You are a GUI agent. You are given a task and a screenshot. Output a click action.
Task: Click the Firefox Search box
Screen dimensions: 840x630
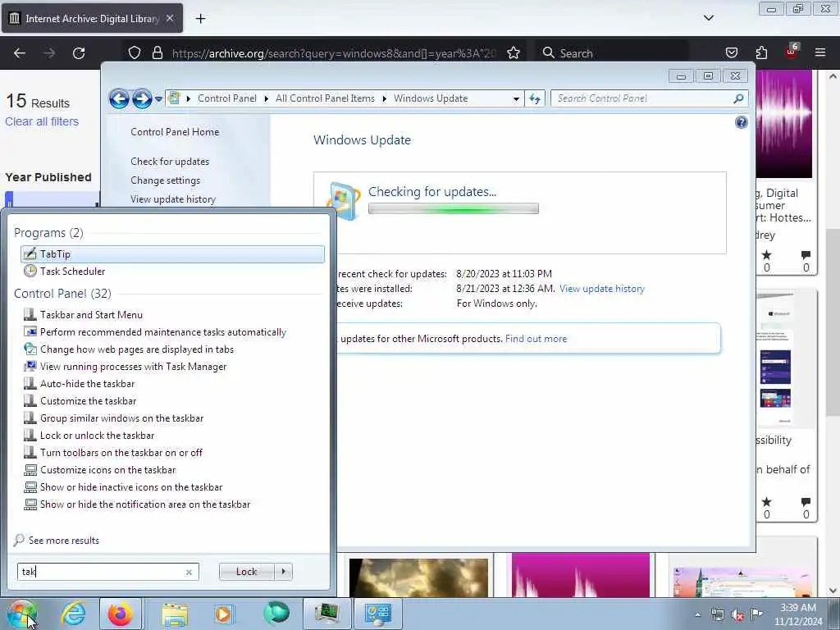[612, 53]
